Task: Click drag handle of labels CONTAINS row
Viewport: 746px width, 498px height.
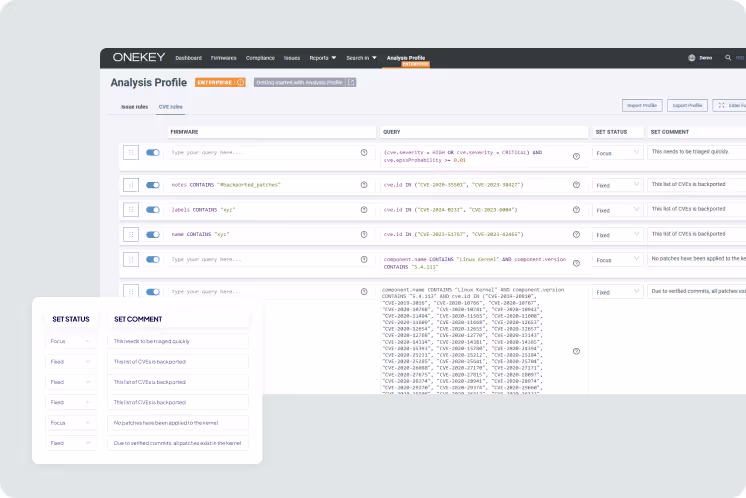Action: tap(131, 210)
